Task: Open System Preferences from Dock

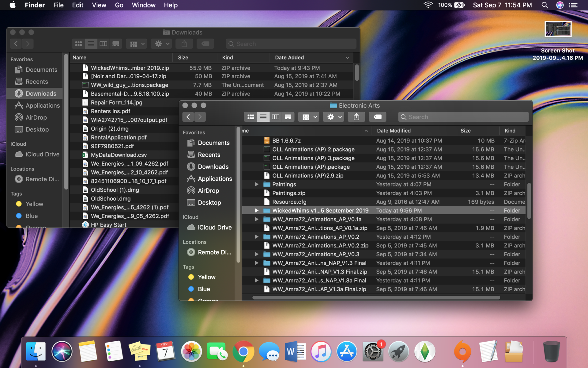Action: pos(373,351)
